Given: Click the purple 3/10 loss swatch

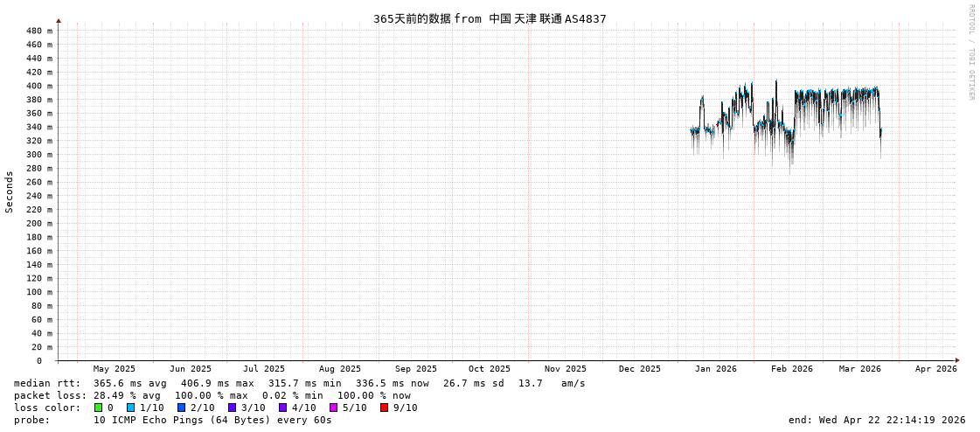Looking at the screenshot, I should 232,408.
